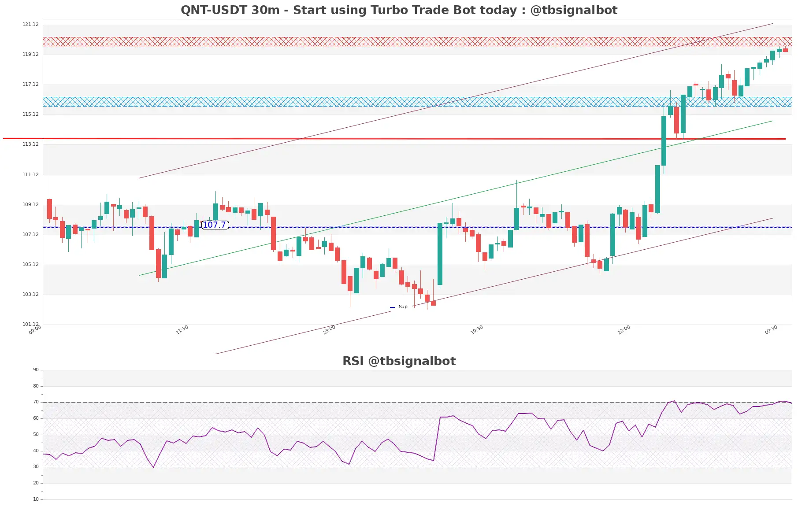Click the 121.12 price axis label
798x532 pixels.
point(30,25)
